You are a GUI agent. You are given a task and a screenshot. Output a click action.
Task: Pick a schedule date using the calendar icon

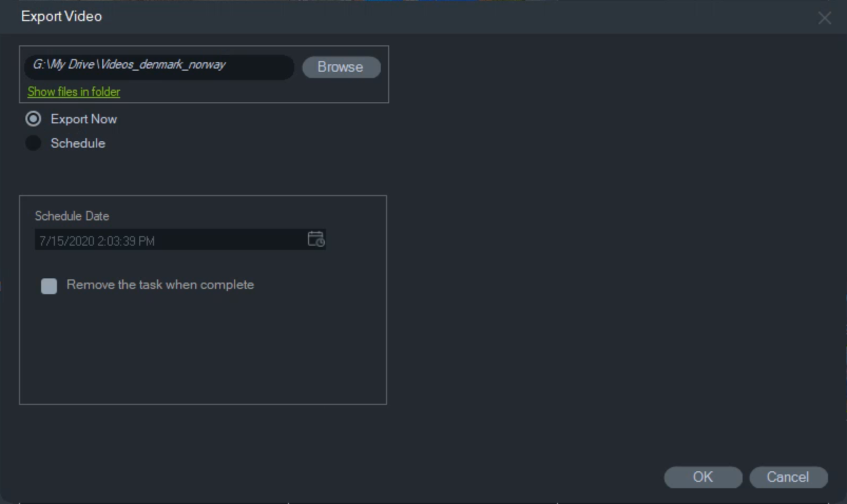316,239
